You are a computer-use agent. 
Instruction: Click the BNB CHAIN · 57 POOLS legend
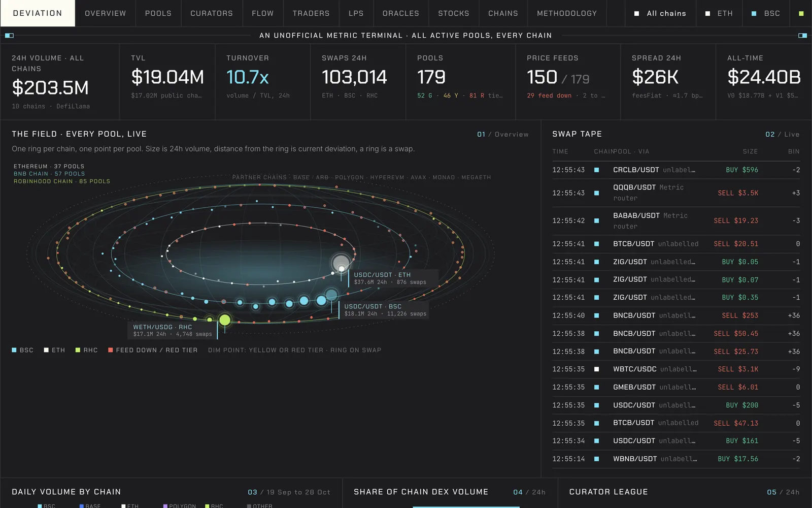coord(49,174)
